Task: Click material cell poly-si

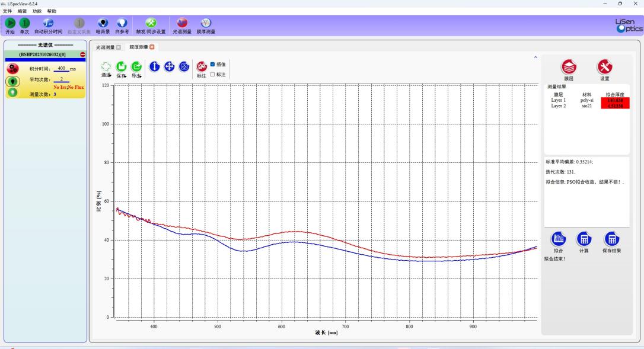Action: [587, 100]
